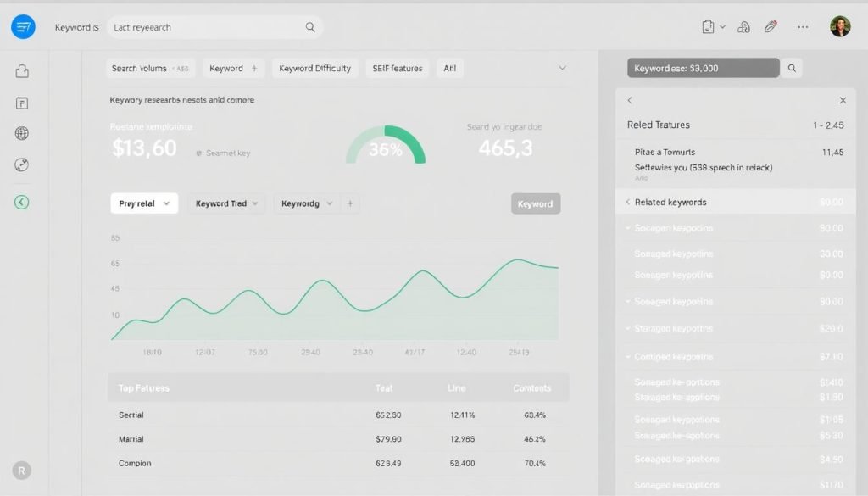Click the 36% difficulty gauge
Screen dimensions: 868x496
click(x=386, y=148)
